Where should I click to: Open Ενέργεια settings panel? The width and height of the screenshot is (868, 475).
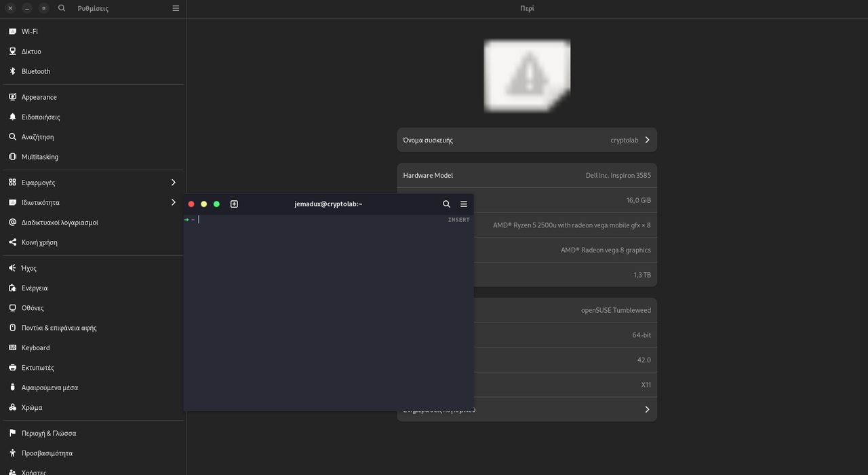pyautogui.click(x=93, y=288)
